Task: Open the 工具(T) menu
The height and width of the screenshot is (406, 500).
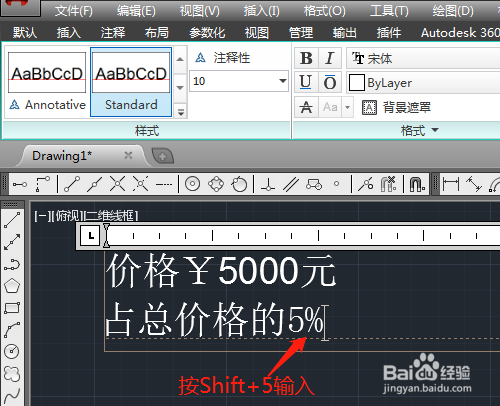Action: tap(389, 11)
